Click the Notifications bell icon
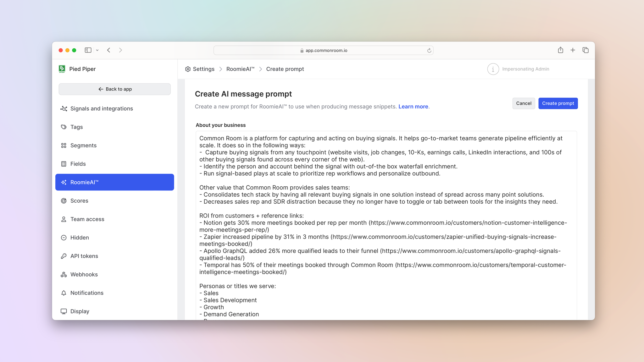 [64, 293]
